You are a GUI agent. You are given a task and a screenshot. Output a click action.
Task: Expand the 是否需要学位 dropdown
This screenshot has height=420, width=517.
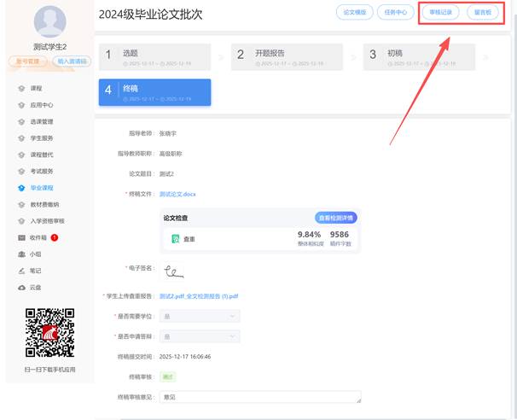[x=199, y=316]
